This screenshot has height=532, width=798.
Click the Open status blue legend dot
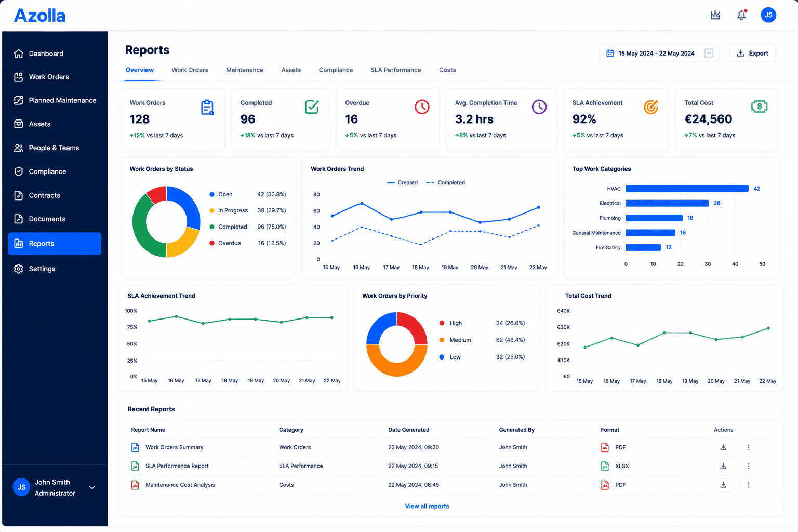(212, 194)
